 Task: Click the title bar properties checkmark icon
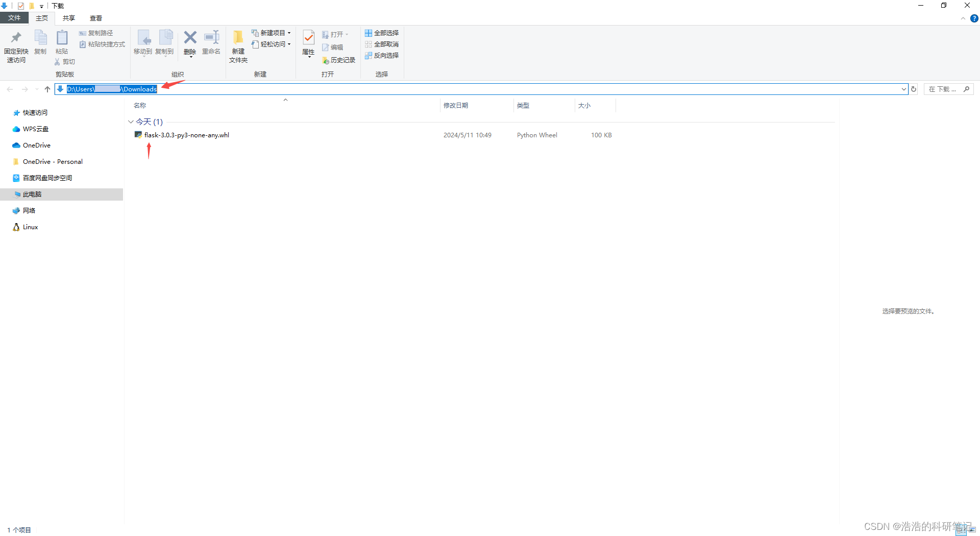(21, 6)
